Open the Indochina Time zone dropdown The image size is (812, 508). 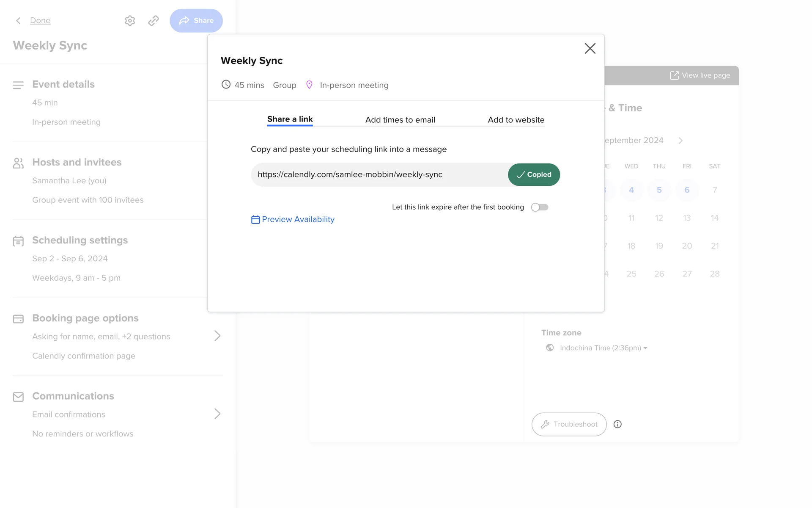pyautogui.click(x=604, y=348)
